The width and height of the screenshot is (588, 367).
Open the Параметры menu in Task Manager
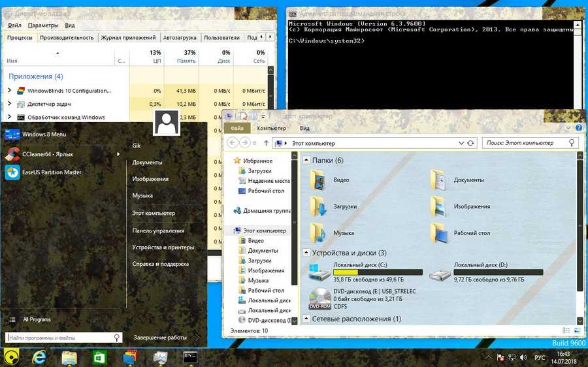(x=43, y=25)
